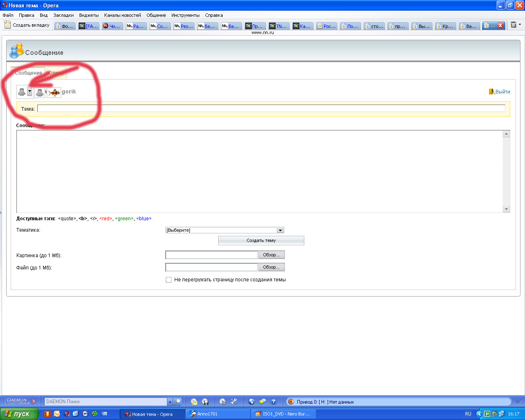The width and height of the screenshot is (525, 420).
Task: Click the DAEMON Tools help question icon
Action: coord(274,402)
